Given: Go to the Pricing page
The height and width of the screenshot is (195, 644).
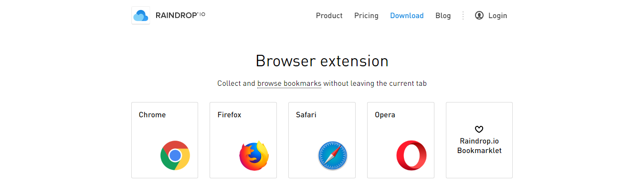Looking at the screenshot, I should pyautogui.click(x=366, y=16).
